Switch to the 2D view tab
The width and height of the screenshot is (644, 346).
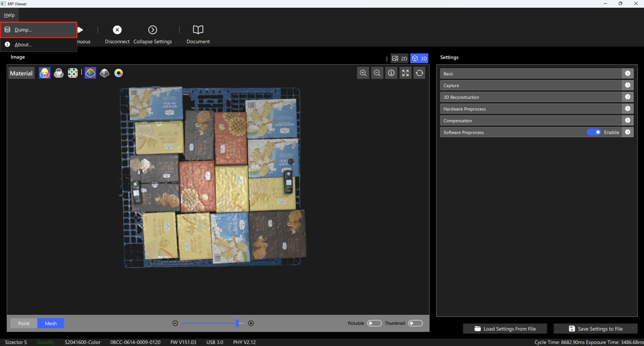(x=400, y=59)
